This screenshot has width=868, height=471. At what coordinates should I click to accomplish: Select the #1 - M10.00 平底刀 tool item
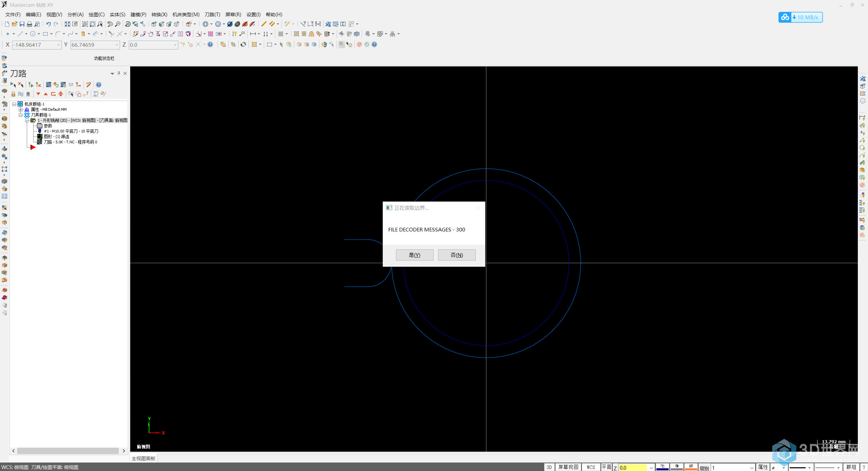pos(71,131)
